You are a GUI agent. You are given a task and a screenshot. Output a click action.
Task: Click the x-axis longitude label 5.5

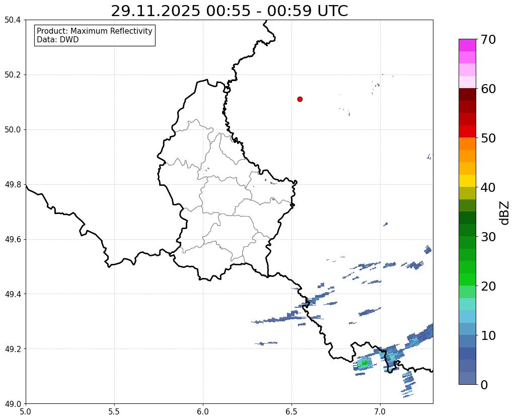(114, 411)
